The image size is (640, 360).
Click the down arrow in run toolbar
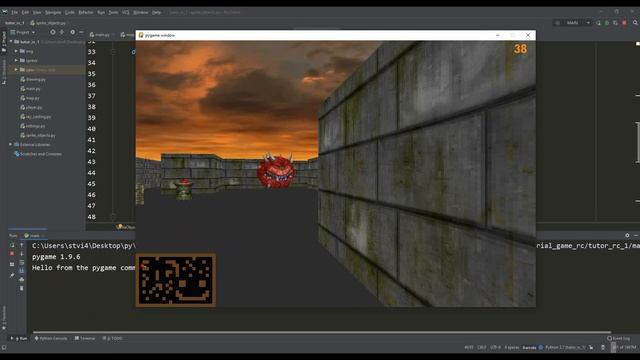click(x=22, y=253)
